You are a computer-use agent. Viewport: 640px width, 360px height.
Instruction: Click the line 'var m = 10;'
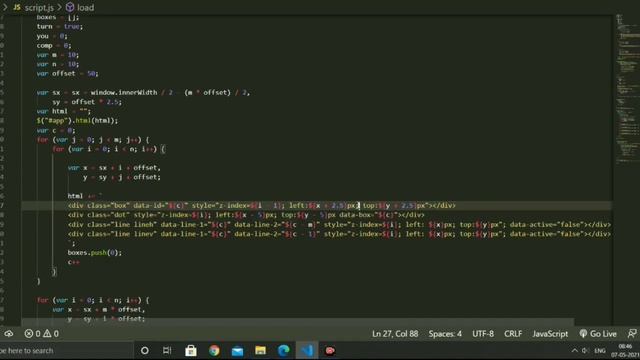(58, 55)
